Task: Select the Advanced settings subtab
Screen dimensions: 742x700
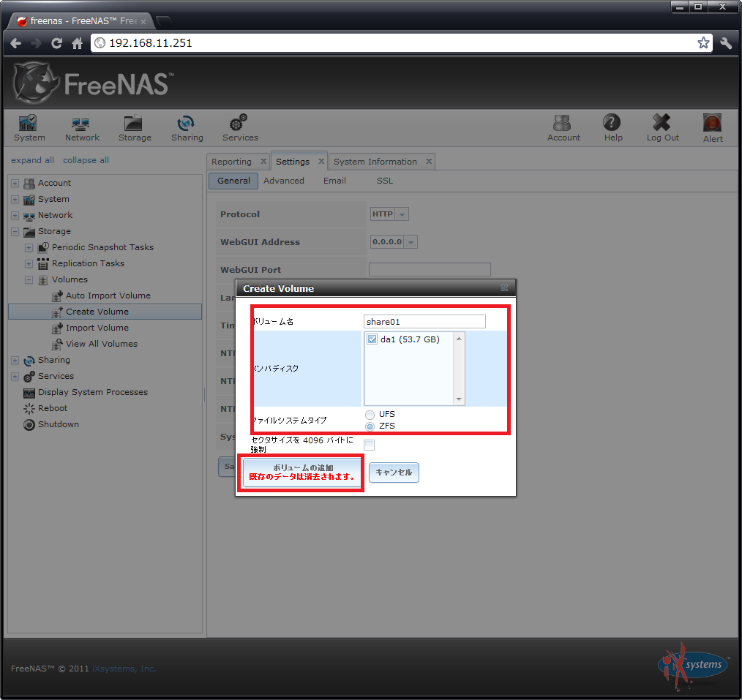Action: pyautogui.click(x=284, y=181)
